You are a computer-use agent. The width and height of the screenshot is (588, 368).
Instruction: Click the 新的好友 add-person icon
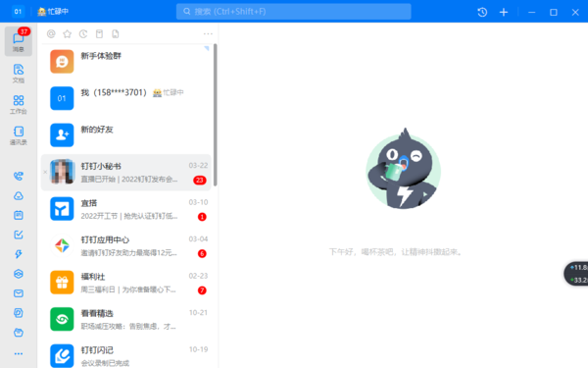(62, 135)
